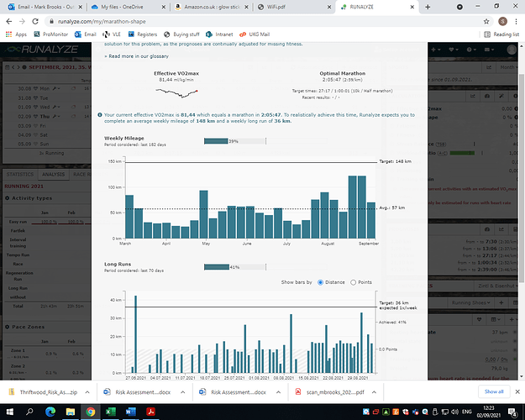525x420 pixels.
Task: Click the heart icon on the 03.09 Fri row
Action: pos(35,126)
